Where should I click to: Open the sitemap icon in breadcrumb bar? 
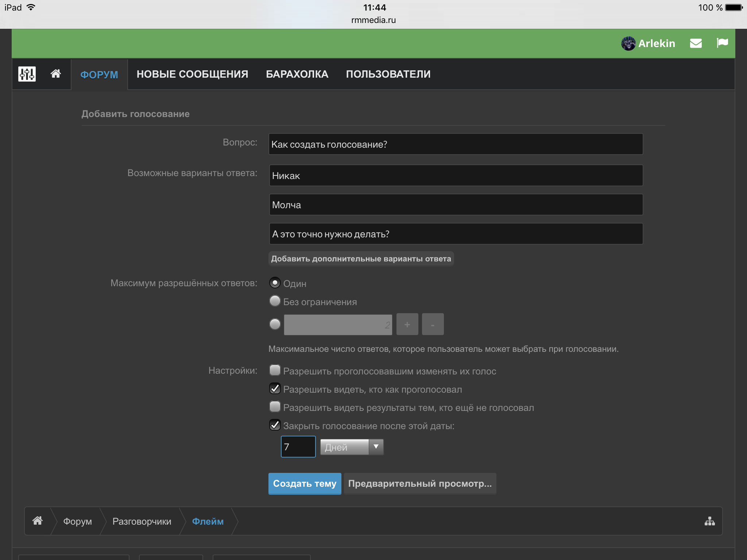[709, 521]
